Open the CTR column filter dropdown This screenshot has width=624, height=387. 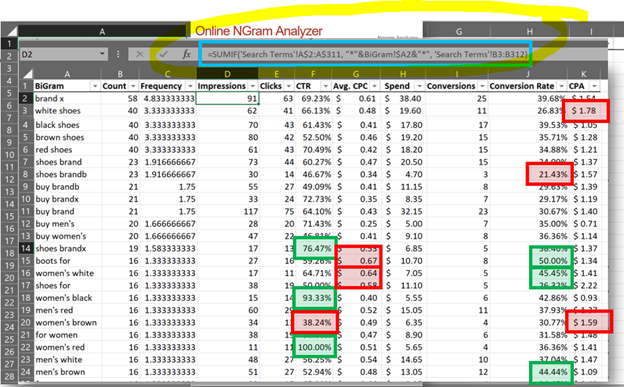[326, 86]
